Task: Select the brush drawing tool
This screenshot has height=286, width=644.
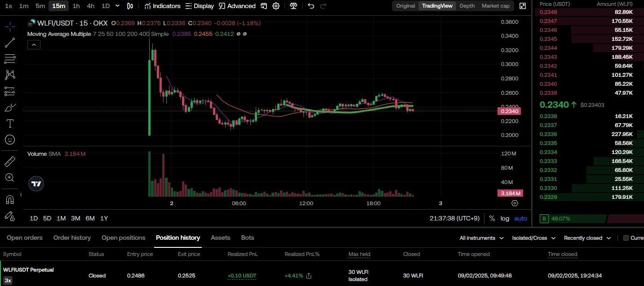Action: click(10, 107)
